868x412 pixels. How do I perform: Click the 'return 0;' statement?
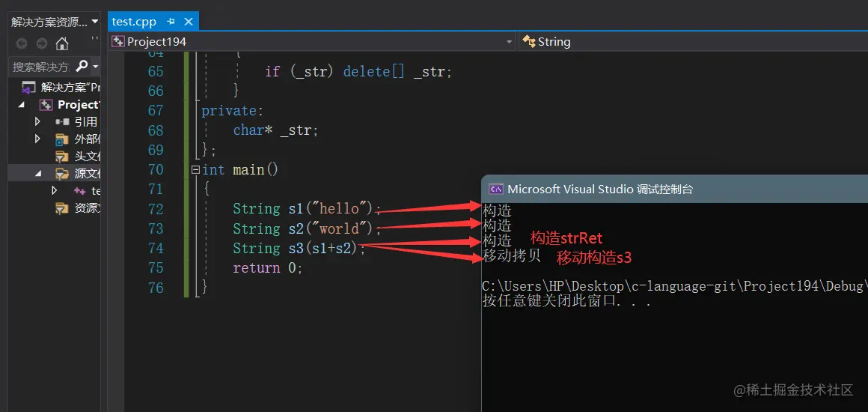268,268
